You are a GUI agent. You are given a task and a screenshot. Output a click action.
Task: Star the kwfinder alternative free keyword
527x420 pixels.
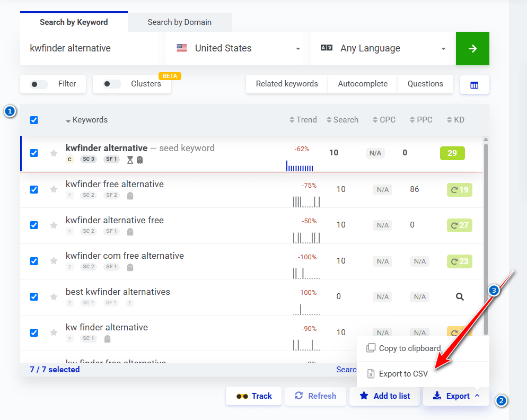click(x=54, y=225)
